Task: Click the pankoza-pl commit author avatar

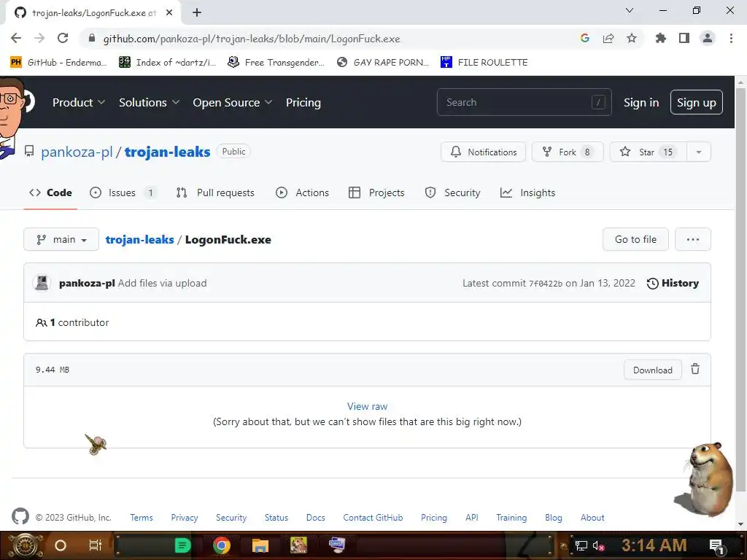Action: pos(42,283)
